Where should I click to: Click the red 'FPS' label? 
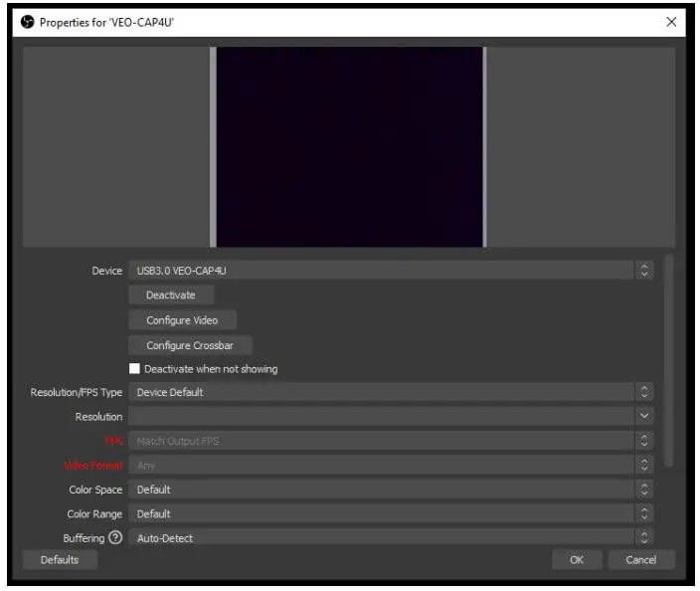[113, 442]
